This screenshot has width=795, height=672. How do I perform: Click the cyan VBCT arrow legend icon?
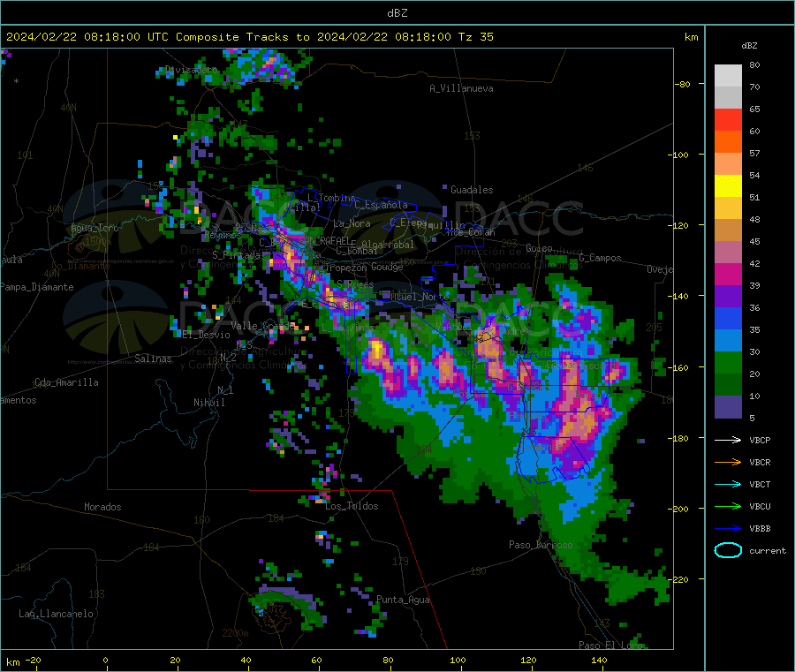[x=728, y=484]
